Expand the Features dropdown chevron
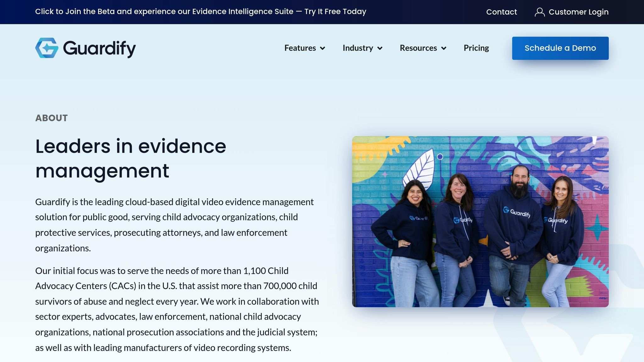Viewport: 644px width, 362px height. click(322, 48)
